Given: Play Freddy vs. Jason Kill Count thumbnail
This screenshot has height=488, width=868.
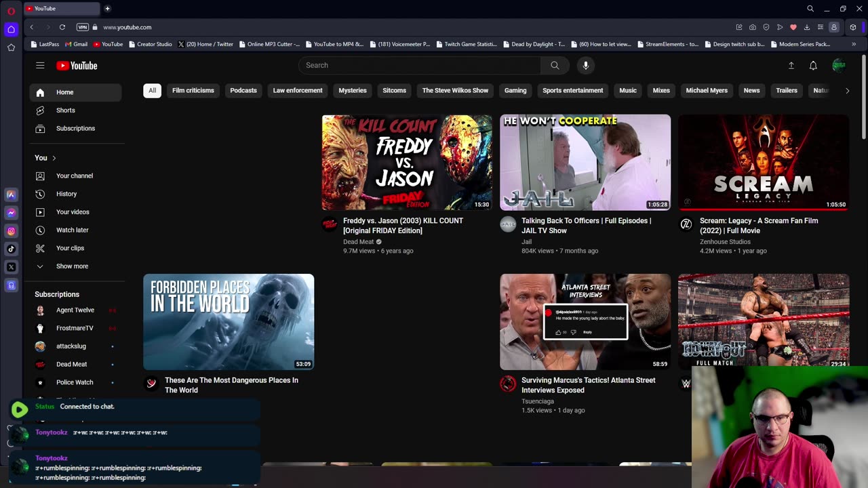Looking at the screenshot, I should pos(407,163).
